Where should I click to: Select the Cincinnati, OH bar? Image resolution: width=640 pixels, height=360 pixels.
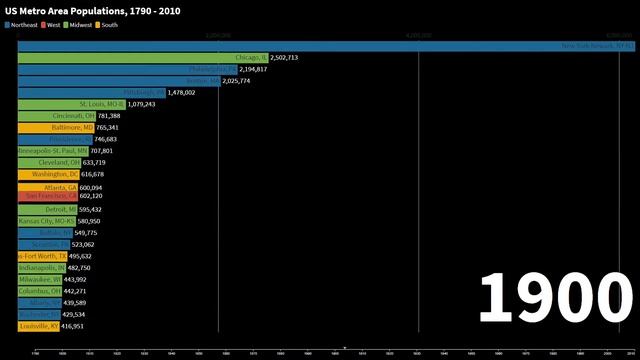click(57, 116)
